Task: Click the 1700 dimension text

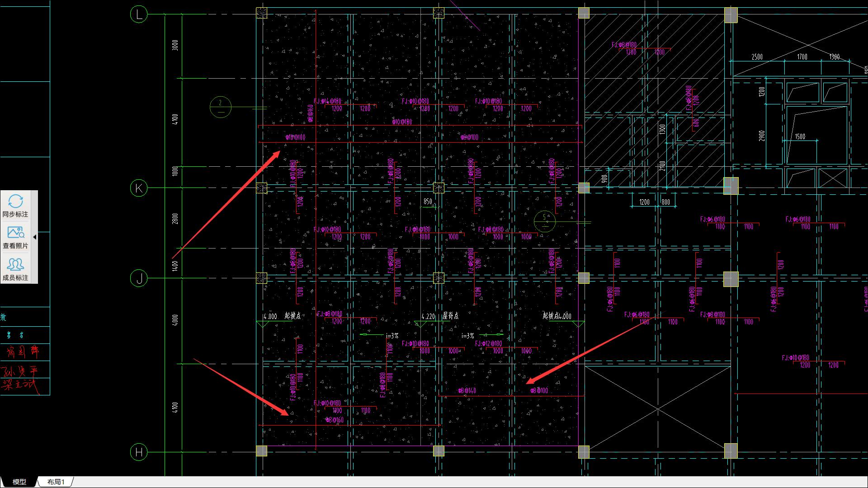Action: pyautogui.click(x=802, y=57)
